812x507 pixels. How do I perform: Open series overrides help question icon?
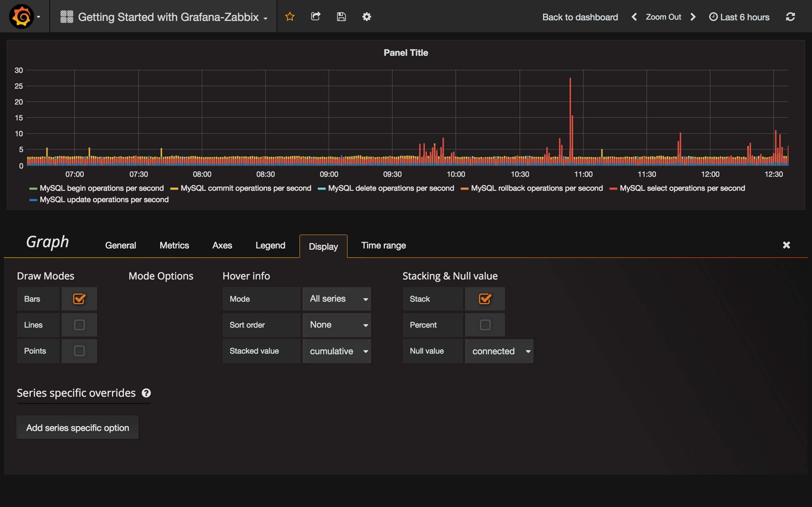click(x=146, y=393)
